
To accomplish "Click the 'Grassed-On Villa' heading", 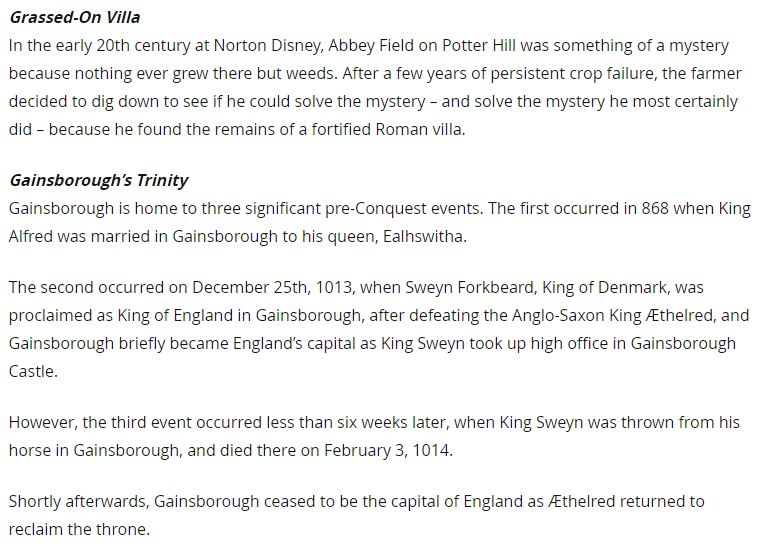I will coord(75,18).
